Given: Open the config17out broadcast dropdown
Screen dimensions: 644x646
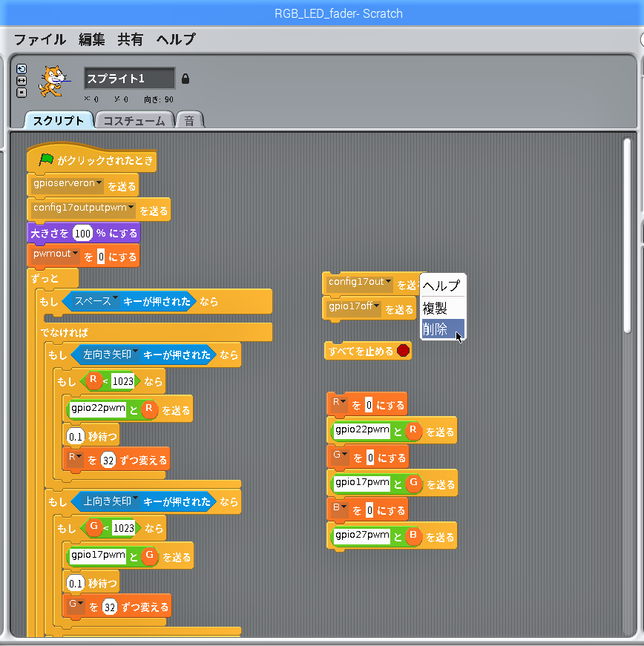Looking at the screenshot, I should [x=388, y=281].
